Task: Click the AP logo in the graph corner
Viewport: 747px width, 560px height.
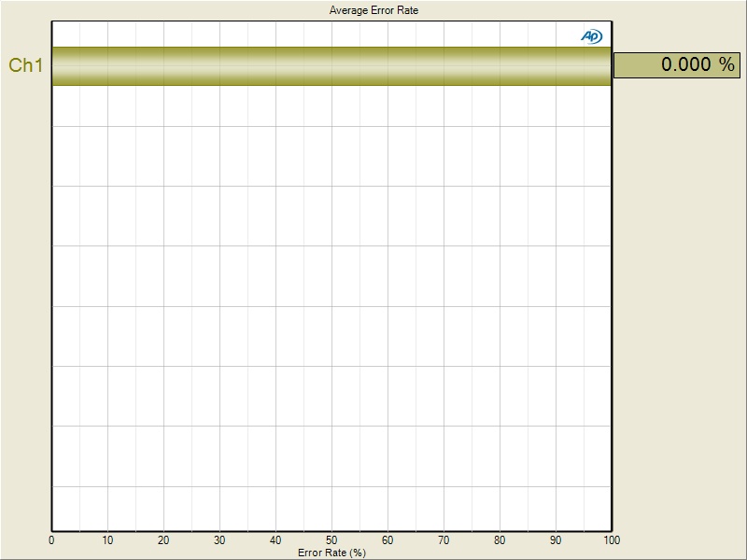Action: point(592,35)
